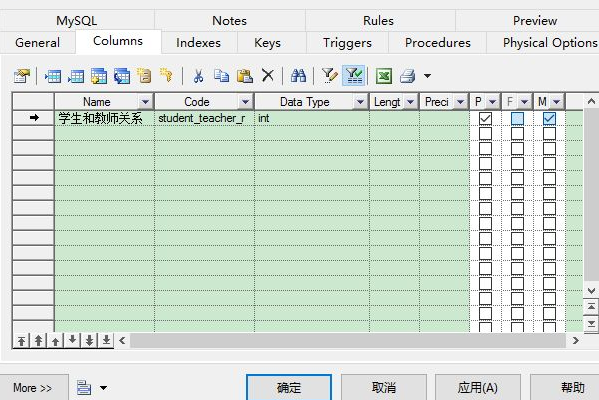599x400 pixels.
Task: Toggle the M checkbox for student_teacher_r
Action: [x=549, y=118]
